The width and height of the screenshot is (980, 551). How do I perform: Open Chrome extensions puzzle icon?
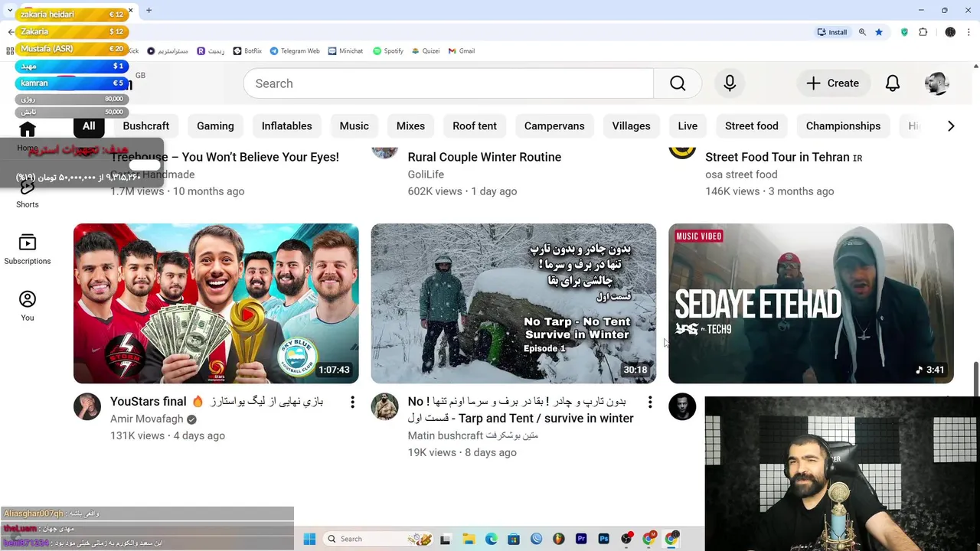(x=923, y=32)
